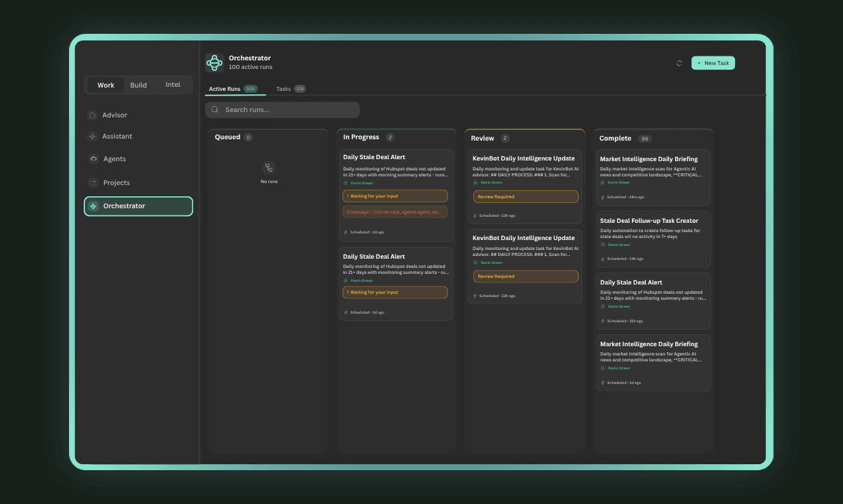Open 'Review Required' on KevinBot Daily Intelligence Update
Viewport: 843px width, 504px height.
point(526,196)
